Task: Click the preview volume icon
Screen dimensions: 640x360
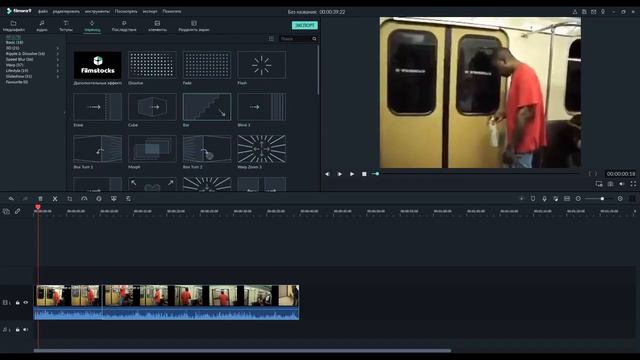Action: pos(622,184)
